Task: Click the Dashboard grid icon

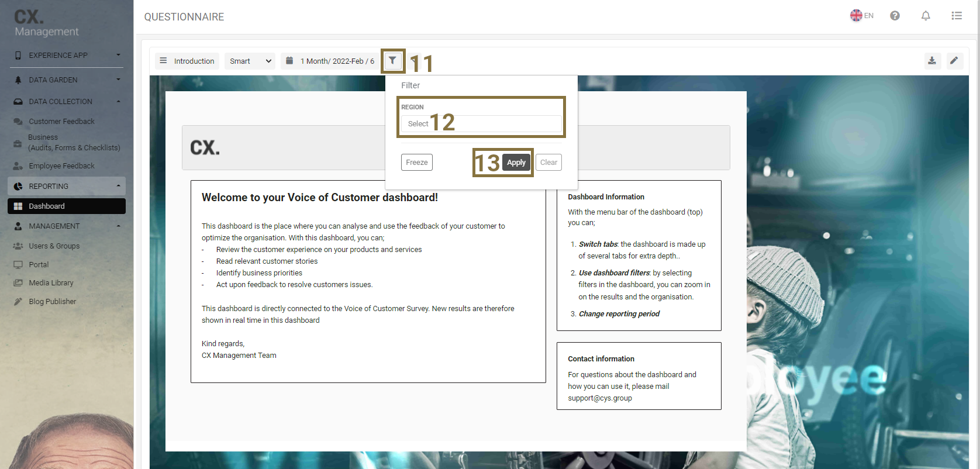Action: pyautogui.click(x=18, y=206)
